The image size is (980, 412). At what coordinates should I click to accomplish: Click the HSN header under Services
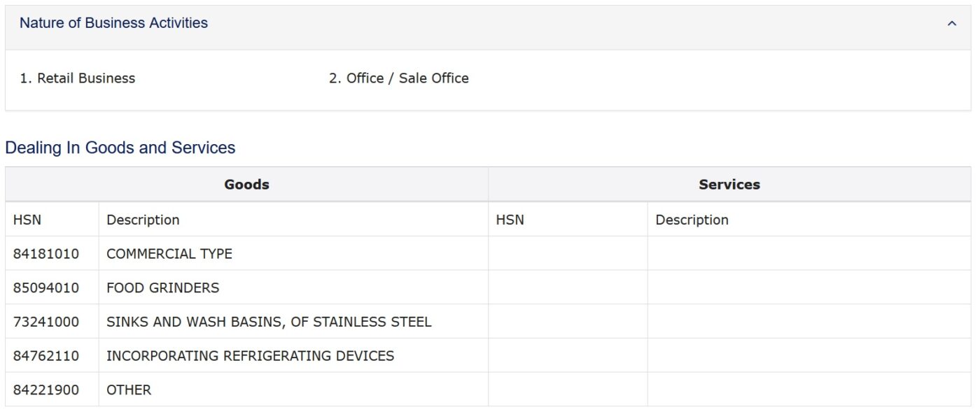(510, 220)
